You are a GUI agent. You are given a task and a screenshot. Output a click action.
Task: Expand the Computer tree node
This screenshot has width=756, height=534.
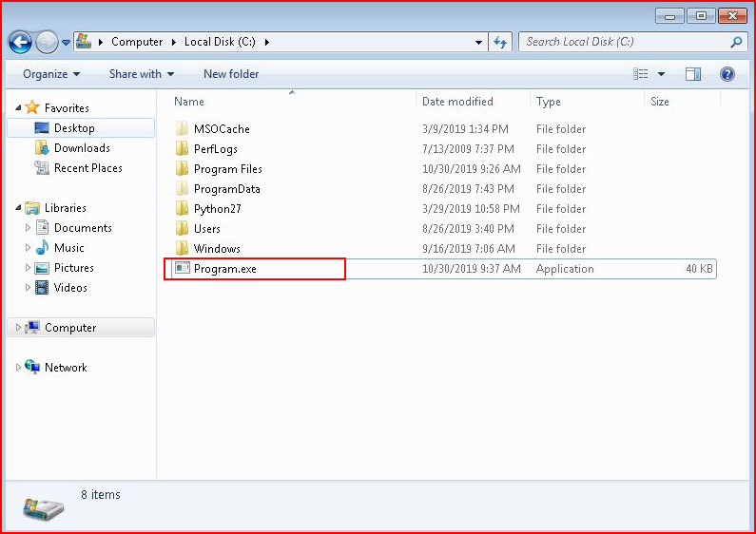[x=18, y=328]
